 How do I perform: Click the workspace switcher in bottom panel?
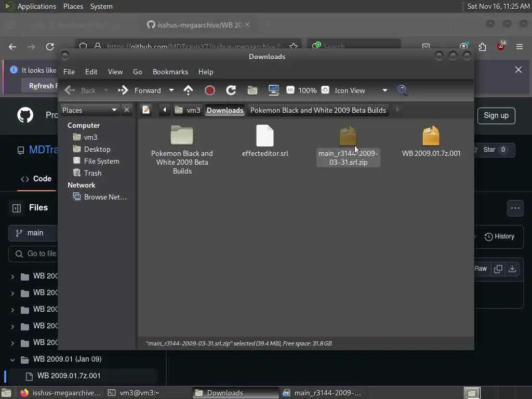pos(472,393)
